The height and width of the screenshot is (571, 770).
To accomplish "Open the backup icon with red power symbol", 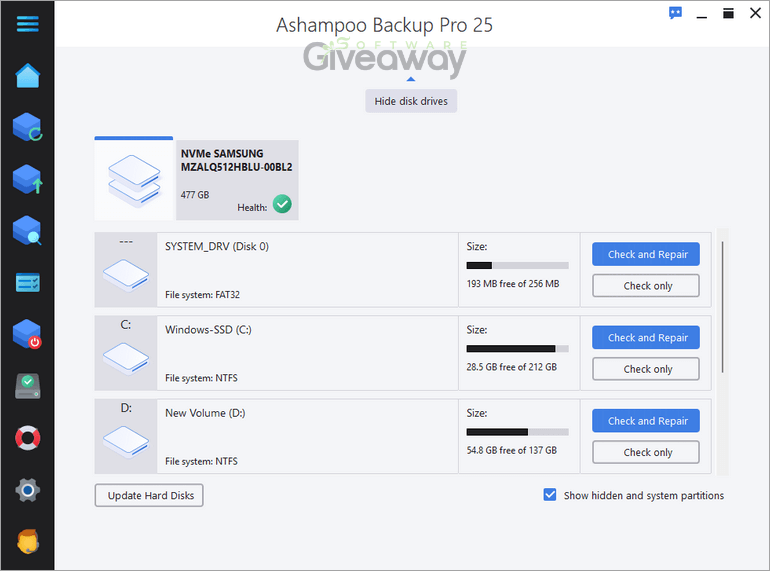I will [x=27, y=335].
